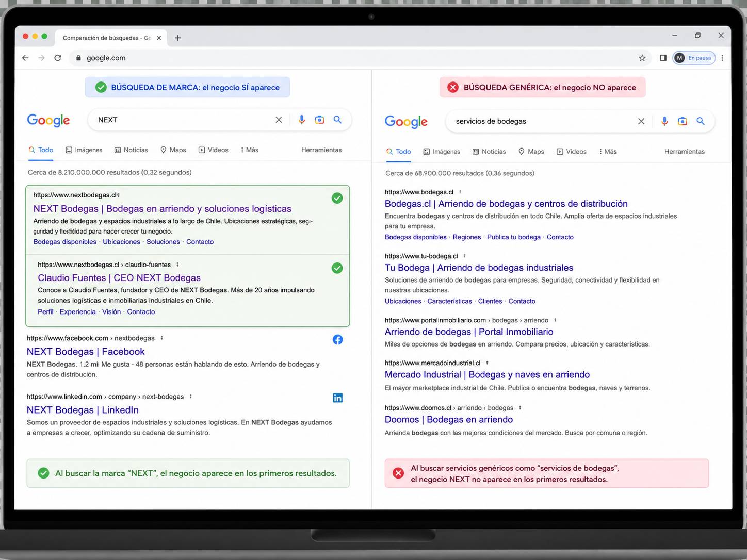
Task: Open Clientes sitelink under Tu Bodega
Action: (x=490, y=301)
